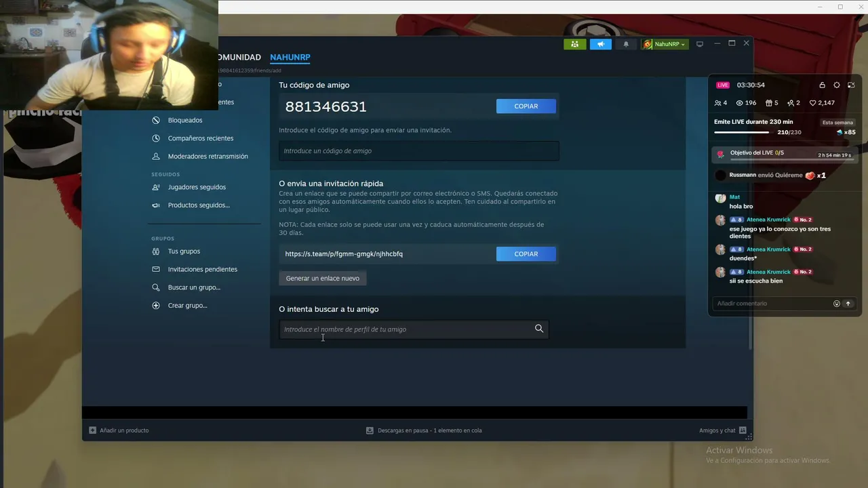Click the Steam page vertical scrollbar
Screen dimensions: 868x488
tap(750, 213)
